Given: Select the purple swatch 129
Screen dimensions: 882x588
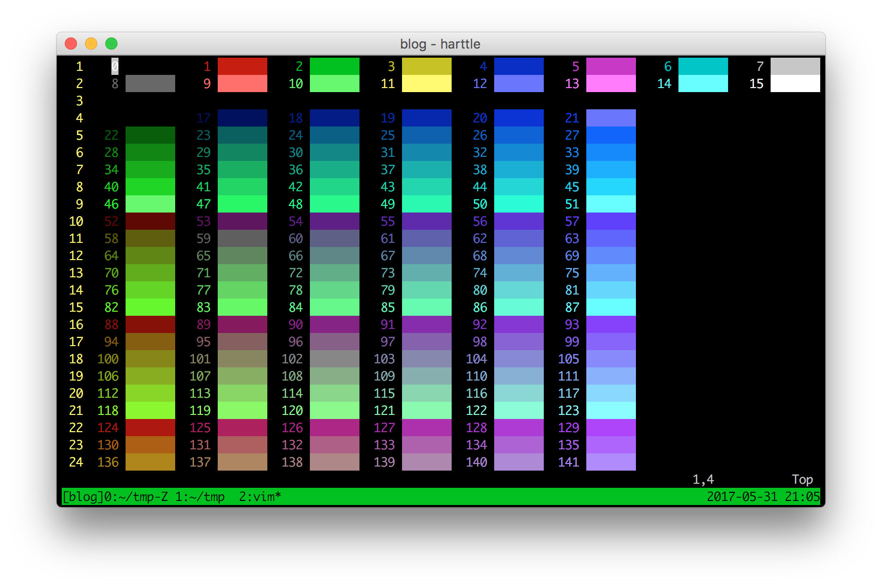Looking at the screenshot, I should pyautogui.click(x=611, y=428).
